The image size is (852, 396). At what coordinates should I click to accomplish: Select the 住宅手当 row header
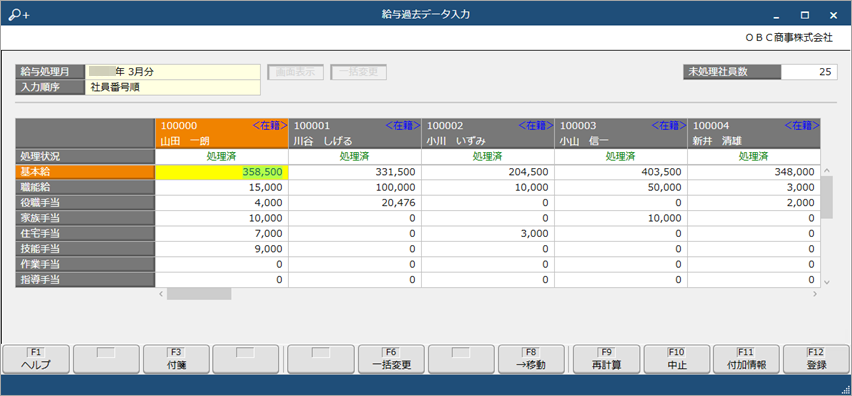click(x=85, y=234)
